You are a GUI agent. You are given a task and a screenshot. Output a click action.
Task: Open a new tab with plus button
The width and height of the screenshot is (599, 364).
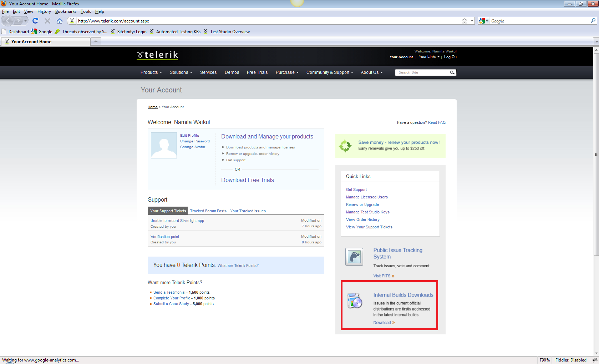point(96,42)
